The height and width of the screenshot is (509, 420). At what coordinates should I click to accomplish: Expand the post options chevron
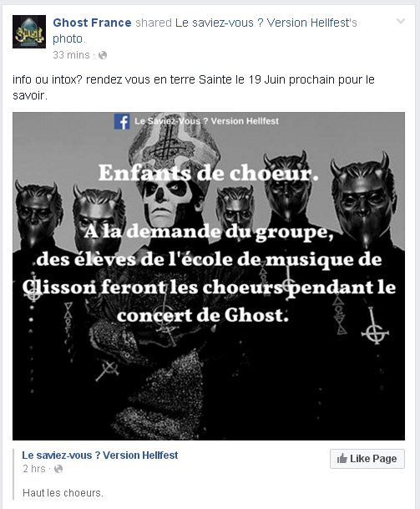(401, 22)
